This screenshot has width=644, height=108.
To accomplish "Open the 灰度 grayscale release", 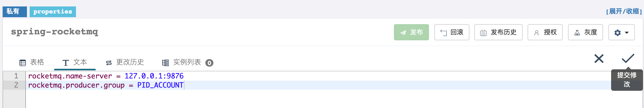I will [x=585, y=32].
